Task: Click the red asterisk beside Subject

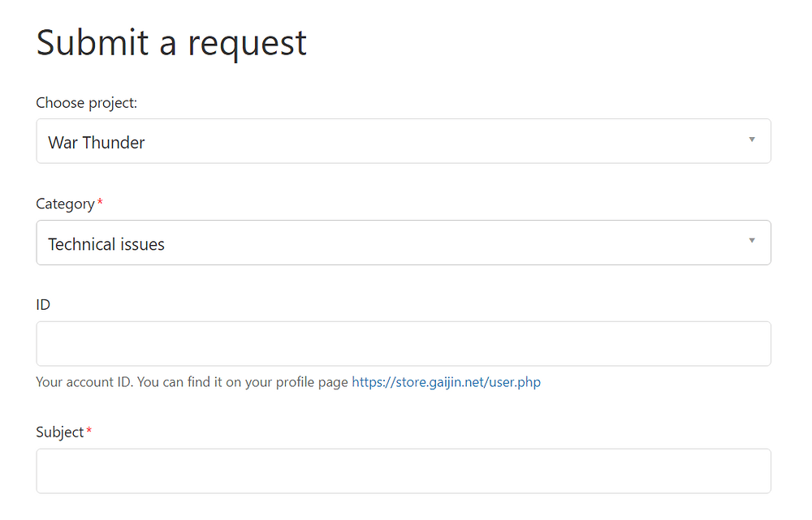Action: point(89,432)
